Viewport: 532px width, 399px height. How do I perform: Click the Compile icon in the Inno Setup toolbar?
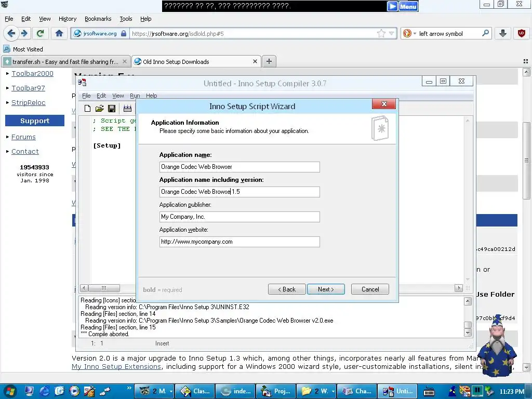(128, 108)
